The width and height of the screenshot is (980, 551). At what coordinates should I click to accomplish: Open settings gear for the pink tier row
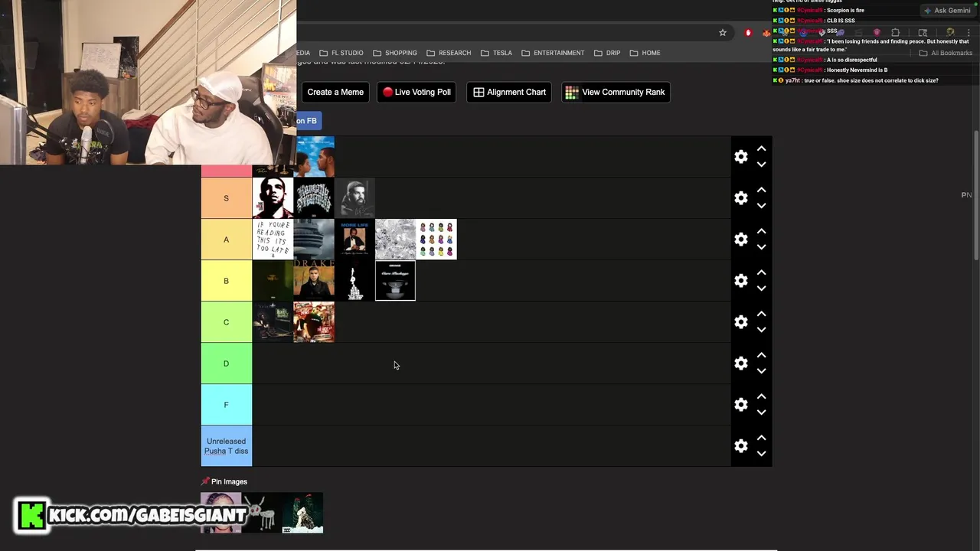pyautogui.click(x=741, y=157)
